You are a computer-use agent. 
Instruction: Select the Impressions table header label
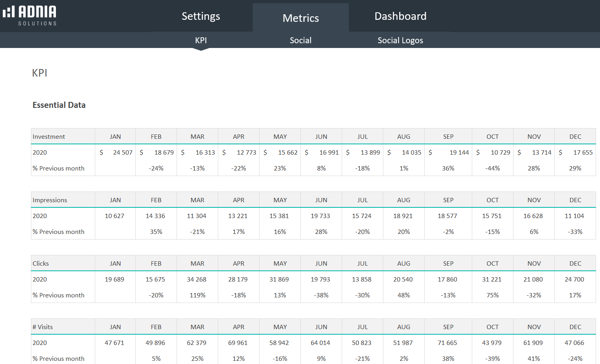tap(50, 200)
